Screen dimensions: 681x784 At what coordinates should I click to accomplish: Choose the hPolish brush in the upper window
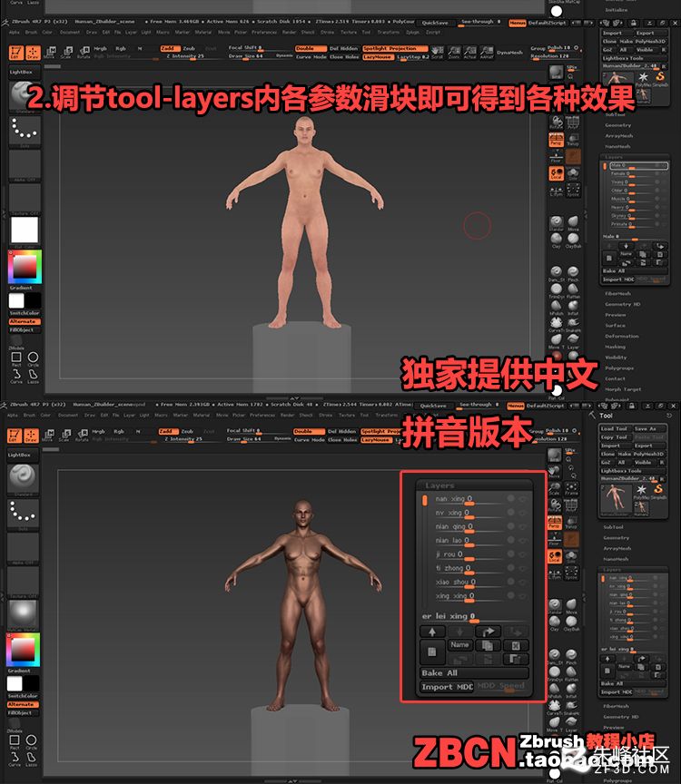pyautogui.click(x=557, y=307)
